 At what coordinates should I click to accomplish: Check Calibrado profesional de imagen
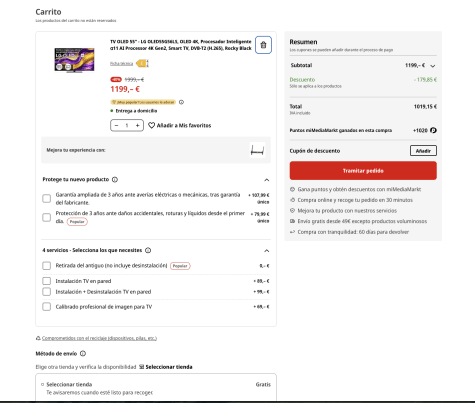(47, 307)
